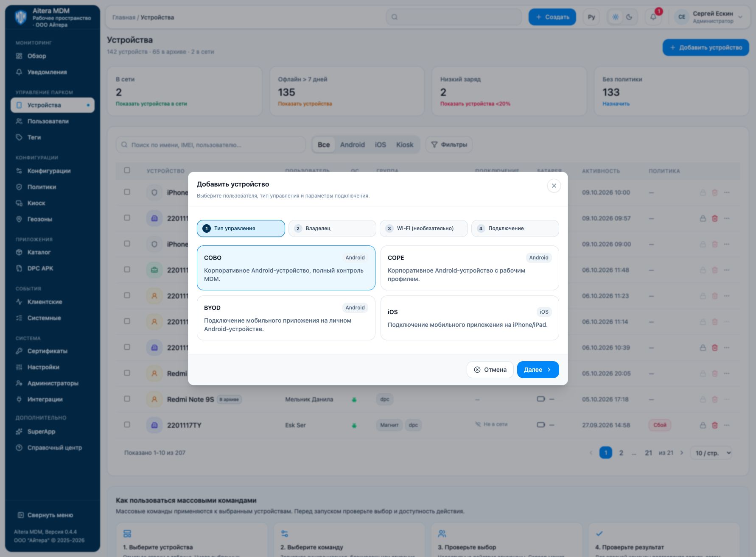This screenshot has width=756, height=557.
Task: Close the Добавить устройство dialog
Action: pyautogui.click(x=554, y=186)
